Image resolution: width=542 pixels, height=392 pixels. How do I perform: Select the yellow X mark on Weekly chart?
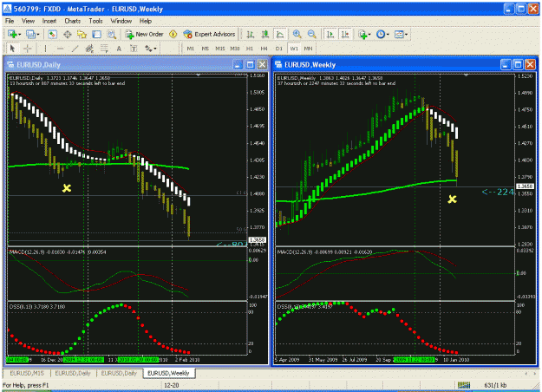[x=452, y=199]
